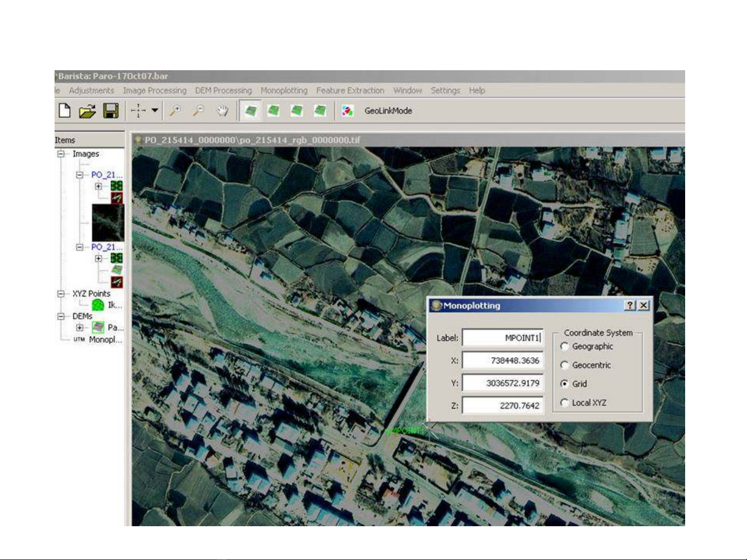Click the first image's red satellite sensor icon
Image resolution: width=747 pixels, height=560 pixels.
pyautogui.click(x=117, y=198)
